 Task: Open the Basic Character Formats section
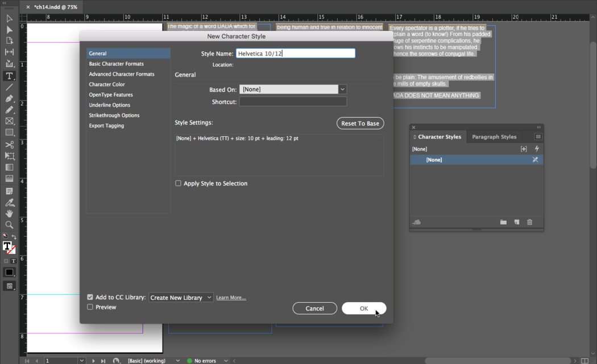[x=116, y=64]
